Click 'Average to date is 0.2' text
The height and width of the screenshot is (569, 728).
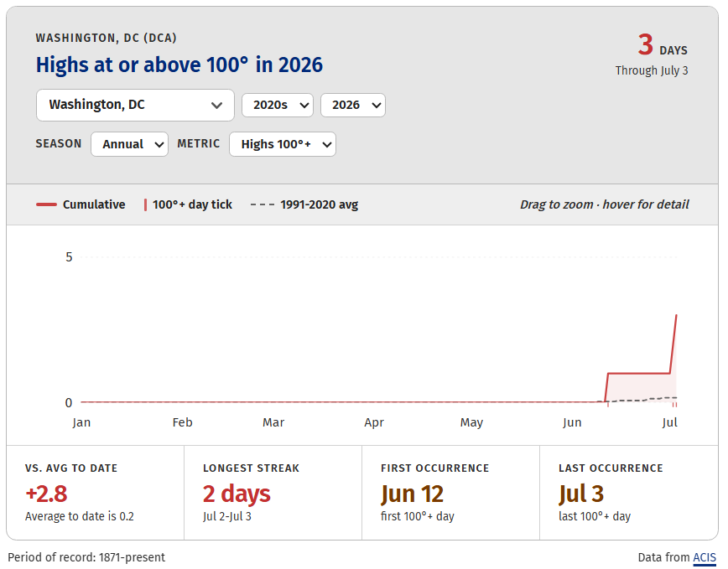(80, 516)
